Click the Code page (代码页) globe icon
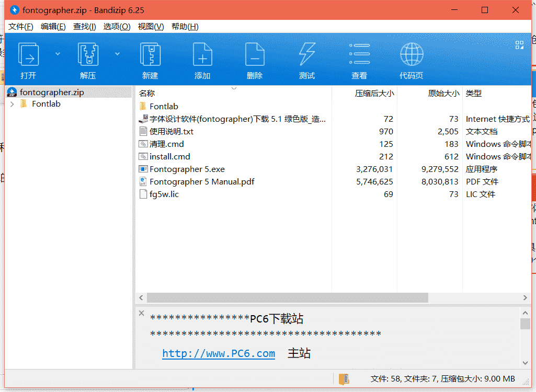 412,54
